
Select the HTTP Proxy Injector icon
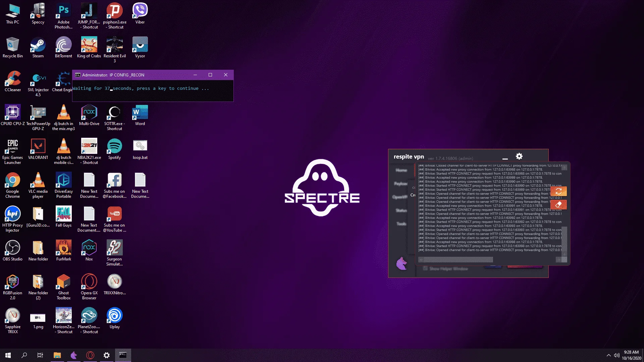(x=12, y=220)
